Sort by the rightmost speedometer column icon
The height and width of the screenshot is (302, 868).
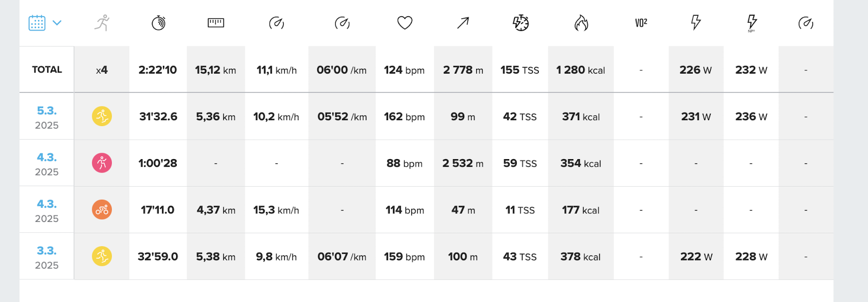coord(806,23)
